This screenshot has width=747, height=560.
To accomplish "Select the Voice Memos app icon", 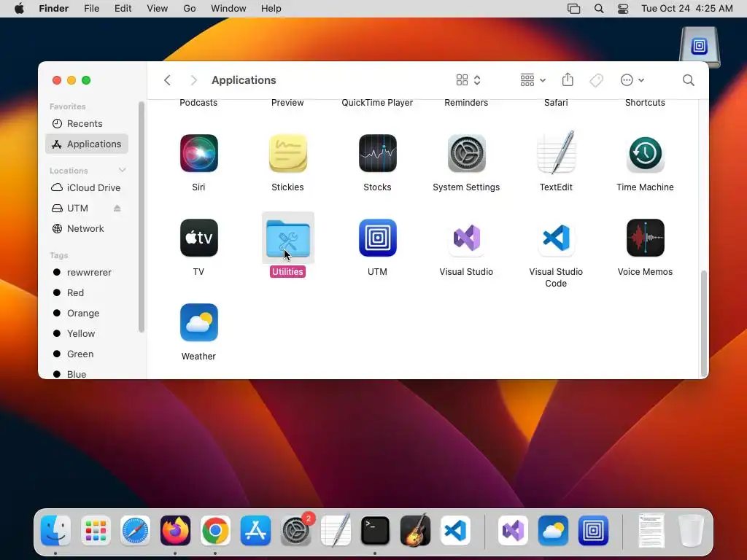I will 645,238.
